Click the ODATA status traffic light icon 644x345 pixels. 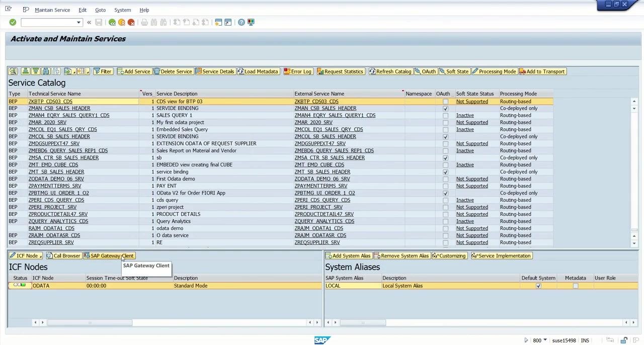[x=20, y=286]
